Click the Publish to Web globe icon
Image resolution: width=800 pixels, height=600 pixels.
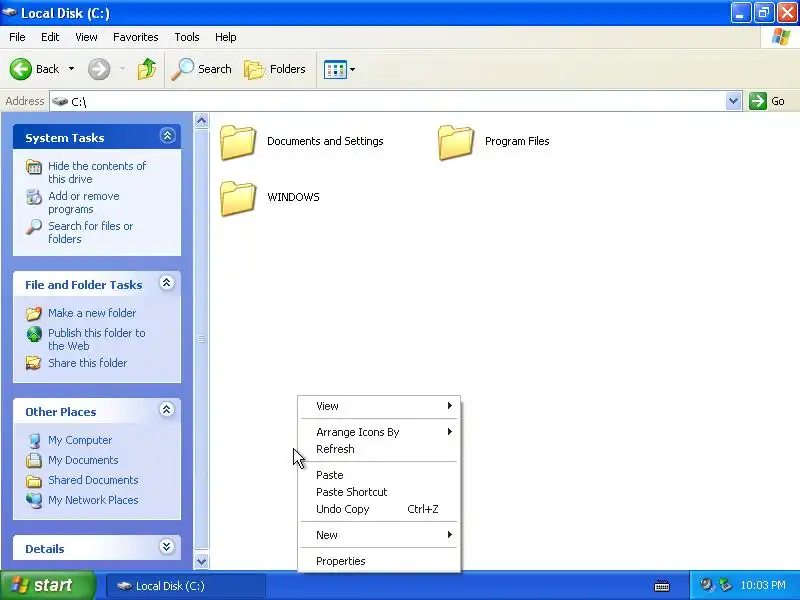click(x=34, y=334)
